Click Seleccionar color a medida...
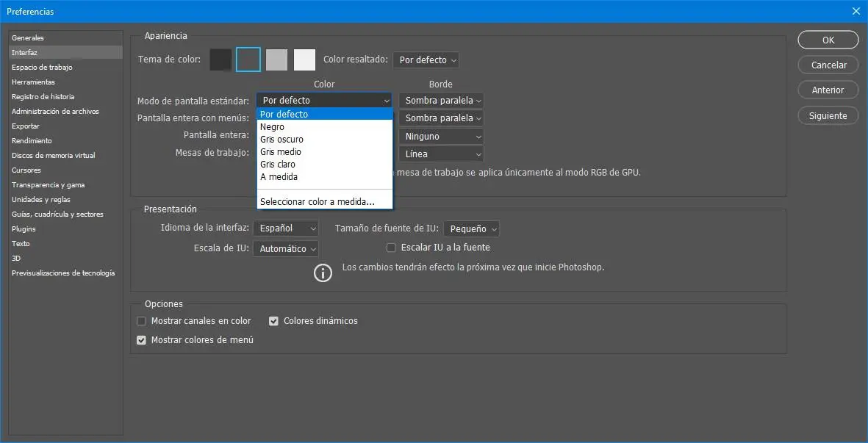Screen dimensions: 868x443 coord(325,202)
